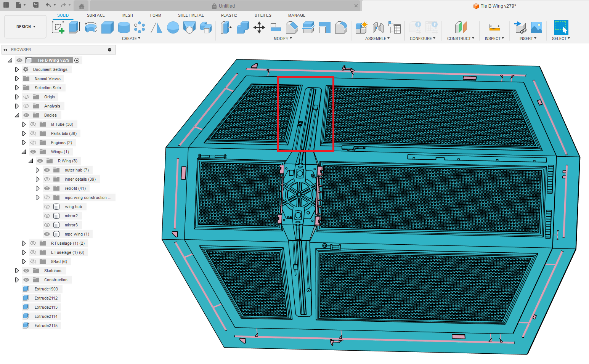
Task: Show the wing hub body
Action: pyautogui.click(x=47, y=207)
